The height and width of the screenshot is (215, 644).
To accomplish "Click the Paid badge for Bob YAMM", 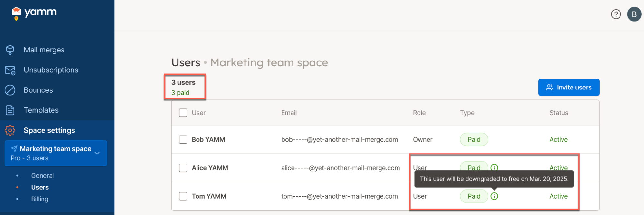I will [x=474, y=139].
